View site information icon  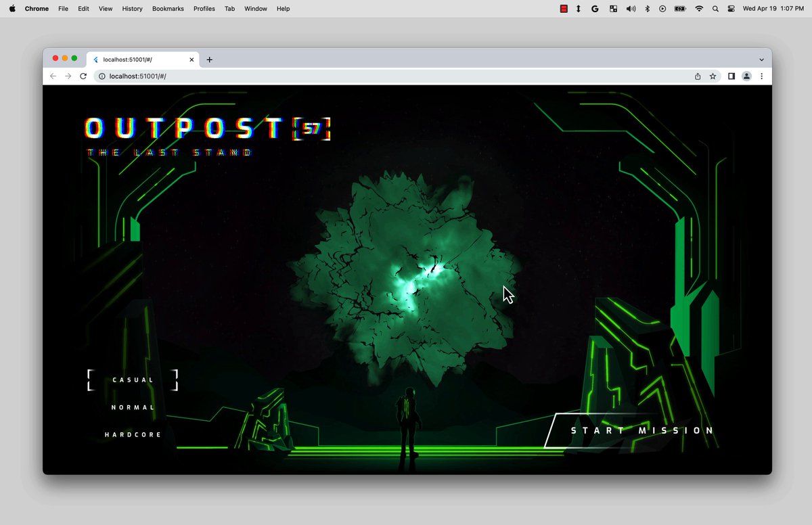pos(102,76)
